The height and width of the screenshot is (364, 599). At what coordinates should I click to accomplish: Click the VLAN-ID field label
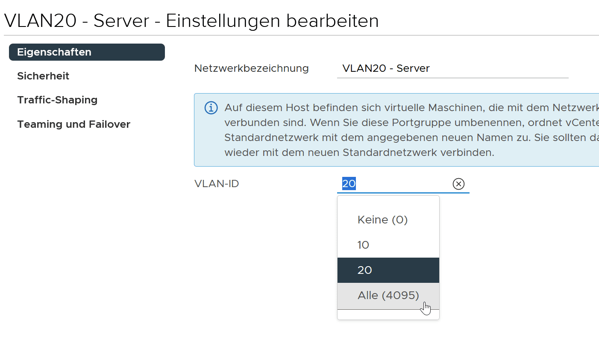pyautogui.click(x=217, y=184)
